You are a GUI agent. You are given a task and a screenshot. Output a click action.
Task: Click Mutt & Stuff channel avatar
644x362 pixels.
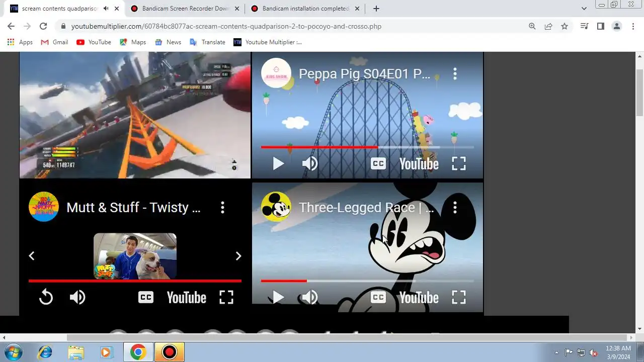(x=44, y=207)
